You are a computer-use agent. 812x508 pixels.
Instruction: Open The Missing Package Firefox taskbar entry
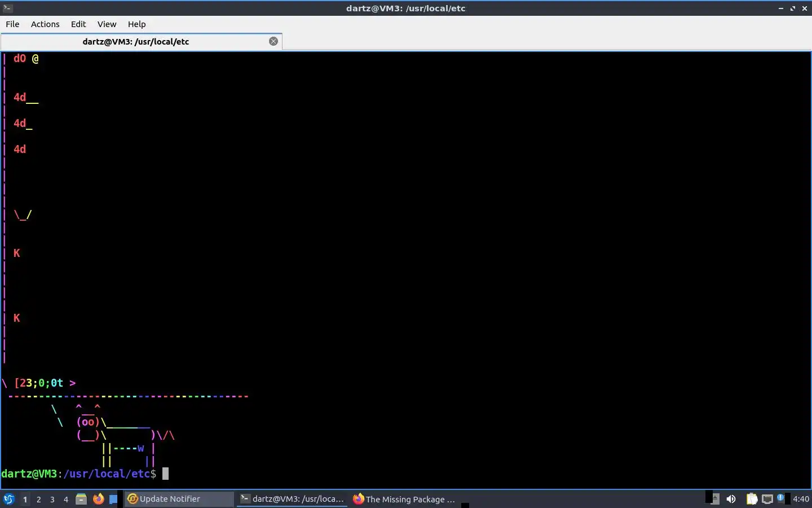404,499
